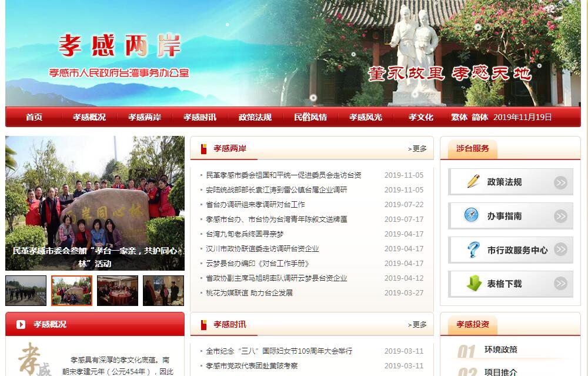Click the compass icon beside 办事指南

pyautogui.click(x=472, y=215)
